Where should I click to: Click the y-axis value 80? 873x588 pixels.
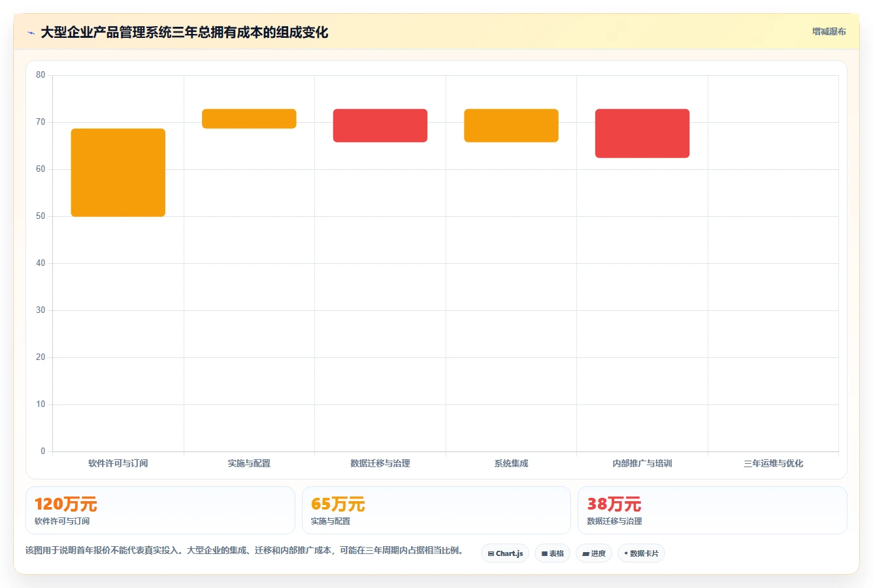pyautogui.click(x=41, y=75)
